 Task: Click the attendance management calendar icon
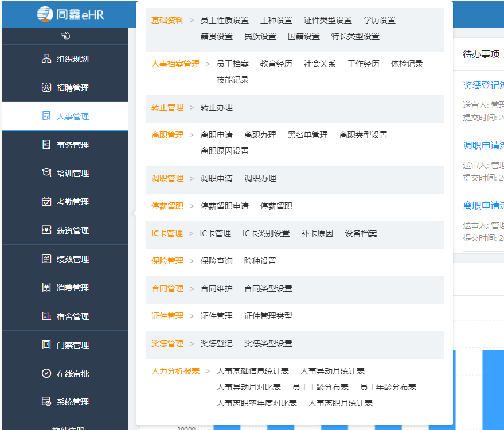pos(46,202)
